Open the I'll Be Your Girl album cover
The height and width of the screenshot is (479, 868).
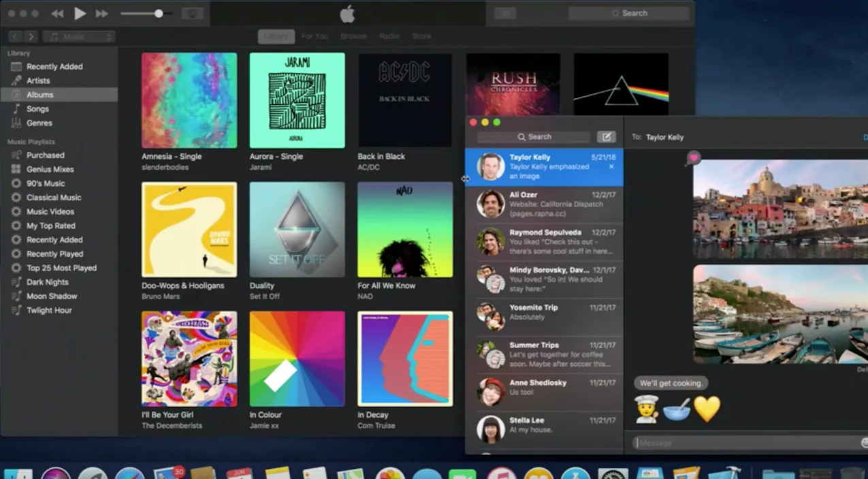click(x=189, y=359)
